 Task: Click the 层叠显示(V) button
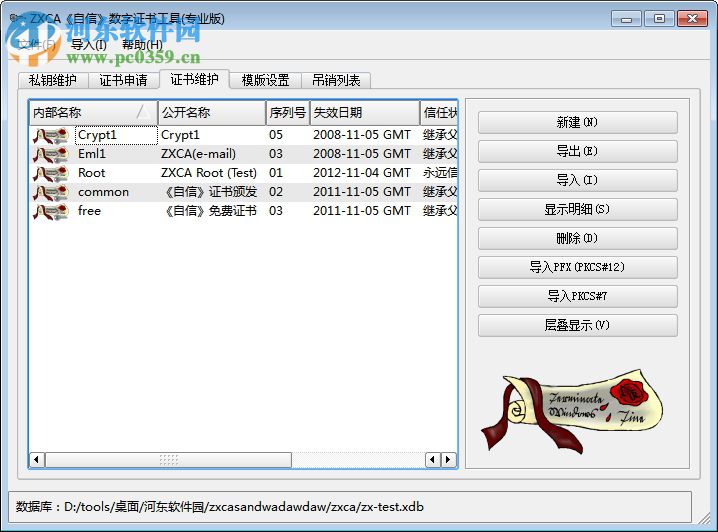(577, 326)
